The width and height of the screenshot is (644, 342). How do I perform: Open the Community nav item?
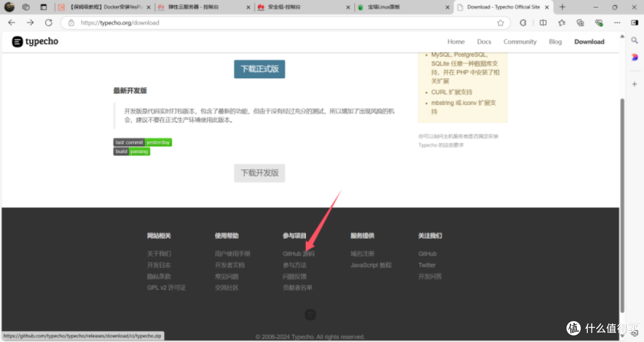click(x=520, y=42)
